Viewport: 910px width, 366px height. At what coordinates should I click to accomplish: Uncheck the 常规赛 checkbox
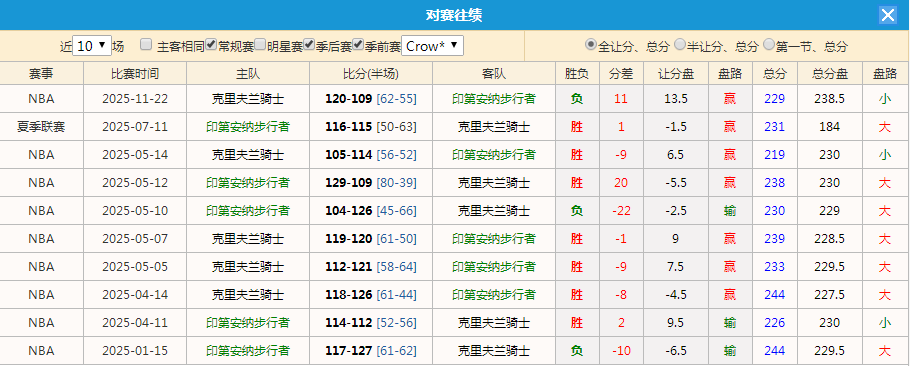[211, 45]
